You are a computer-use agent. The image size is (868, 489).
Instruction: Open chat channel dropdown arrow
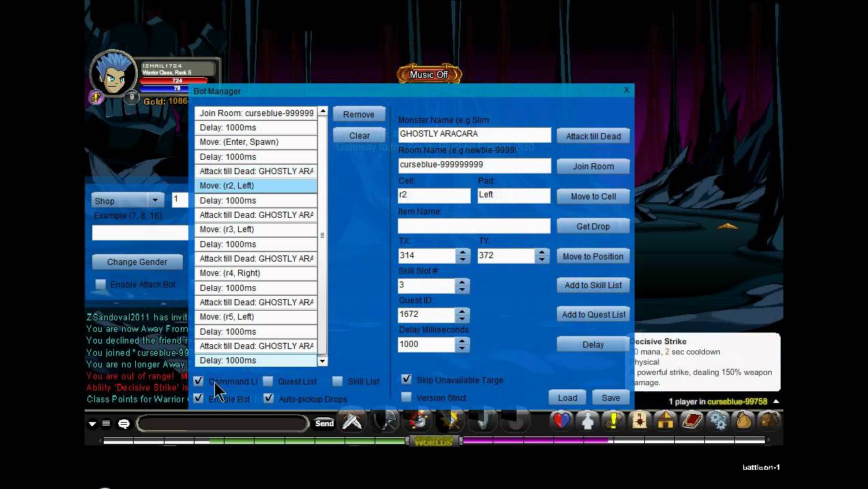[x=92, y=423]
